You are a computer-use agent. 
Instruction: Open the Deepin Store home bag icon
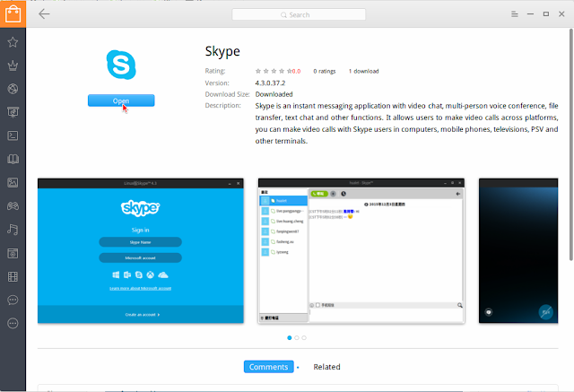(x=13, y=14)
